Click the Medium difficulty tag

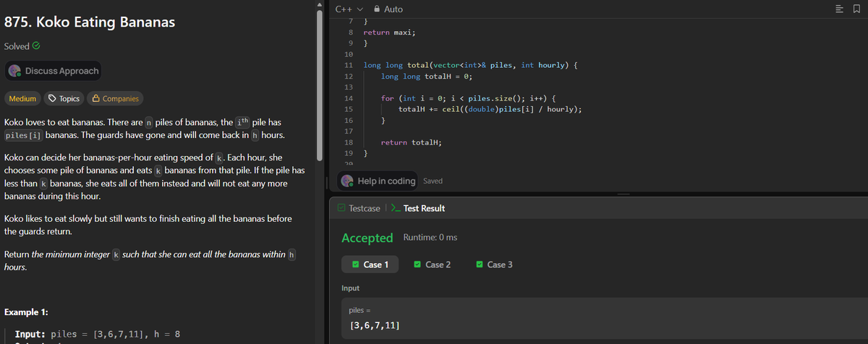22,98
